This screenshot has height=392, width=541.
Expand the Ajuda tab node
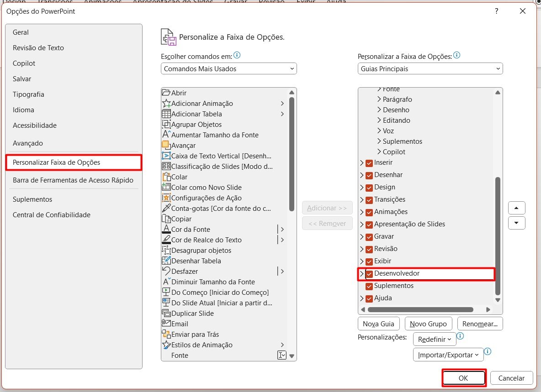(361, 298)
